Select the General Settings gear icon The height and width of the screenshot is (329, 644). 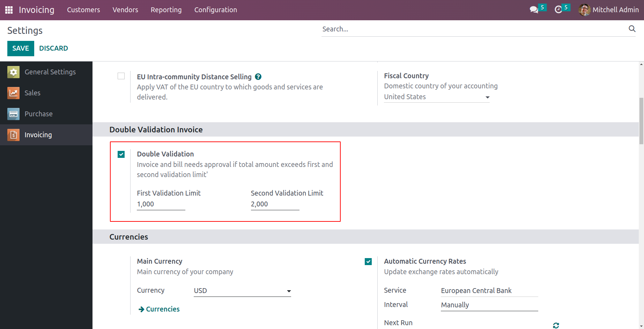[13, 72]
